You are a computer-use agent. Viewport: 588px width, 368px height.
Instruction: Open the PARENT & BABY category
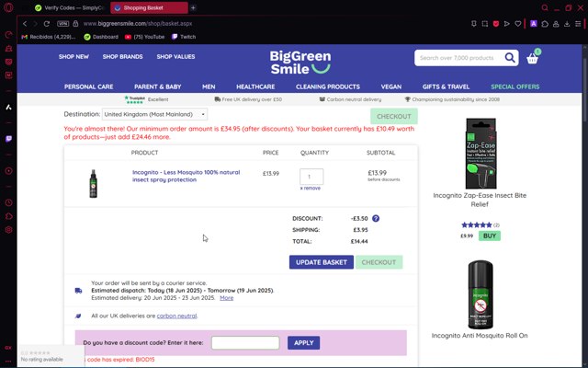tap(157, 86)
